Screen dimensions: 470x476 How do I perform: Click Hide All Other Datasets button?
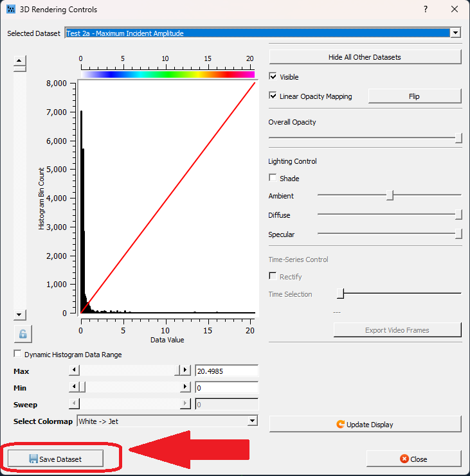click(x=365, y=57)
